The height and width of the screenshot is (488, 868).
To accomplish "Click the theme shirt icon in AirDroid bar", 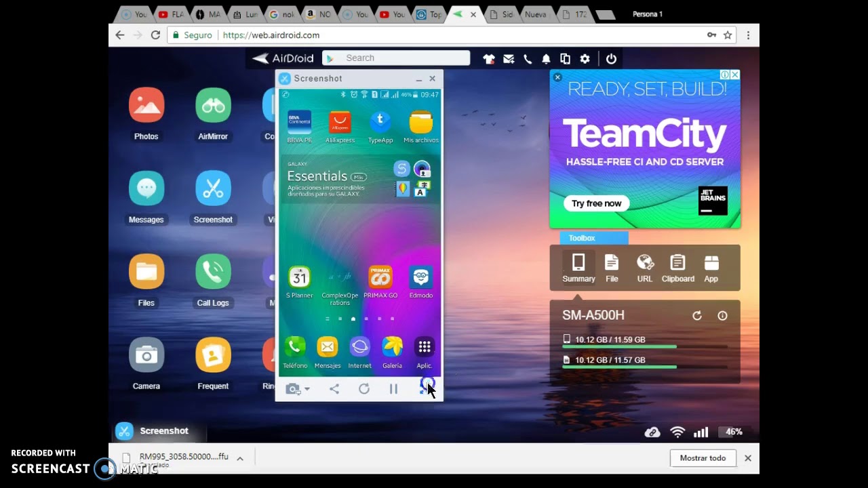I will (x=489, y=59).
